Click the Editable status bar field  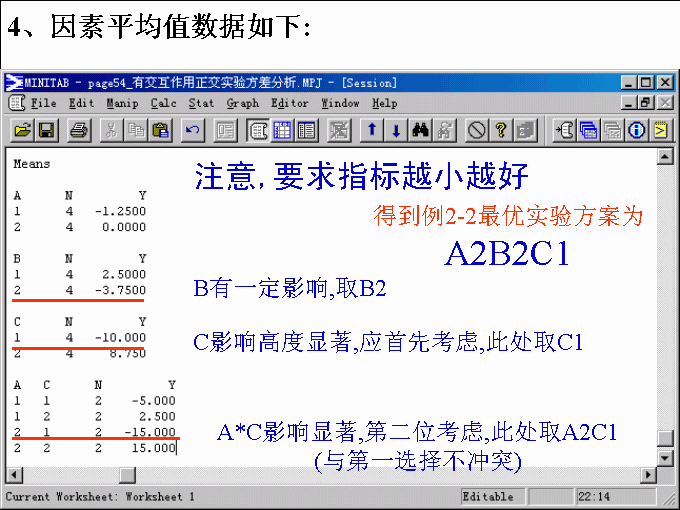point(489,496)
